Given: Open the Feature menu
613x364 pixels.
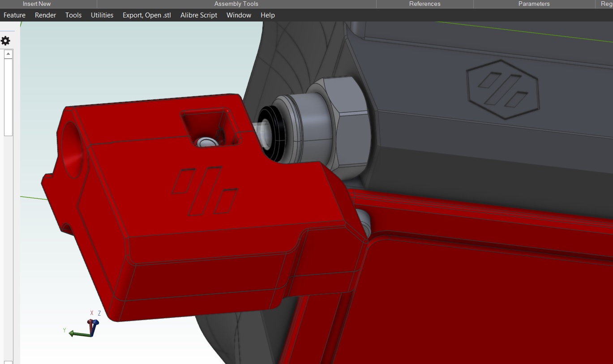Looking at the screenshot, I should pyautogui.click(x=14, y=15).
